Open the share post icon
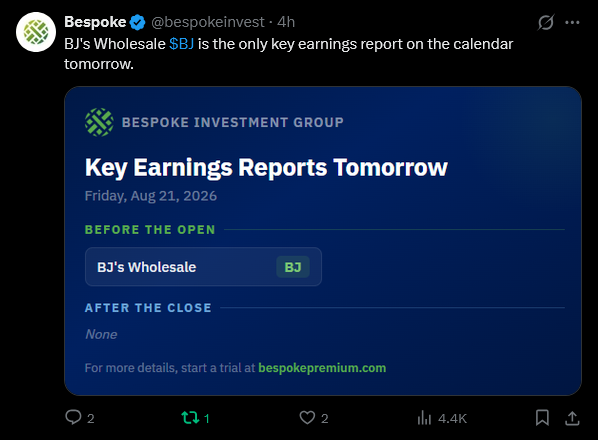 coord(572,418)
